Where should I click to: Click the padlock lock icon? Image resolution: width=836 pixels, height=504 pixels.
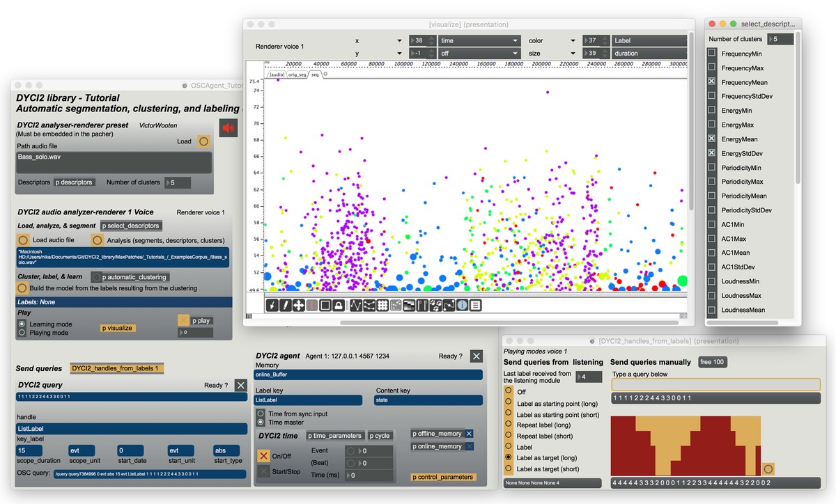[338, 305]
